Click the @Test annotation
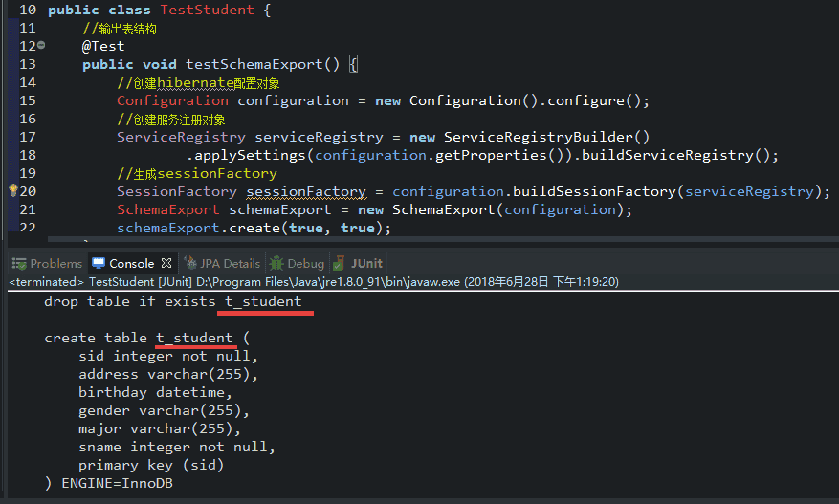This screenshot has width=839, height=504. click(x=103, y=46)
